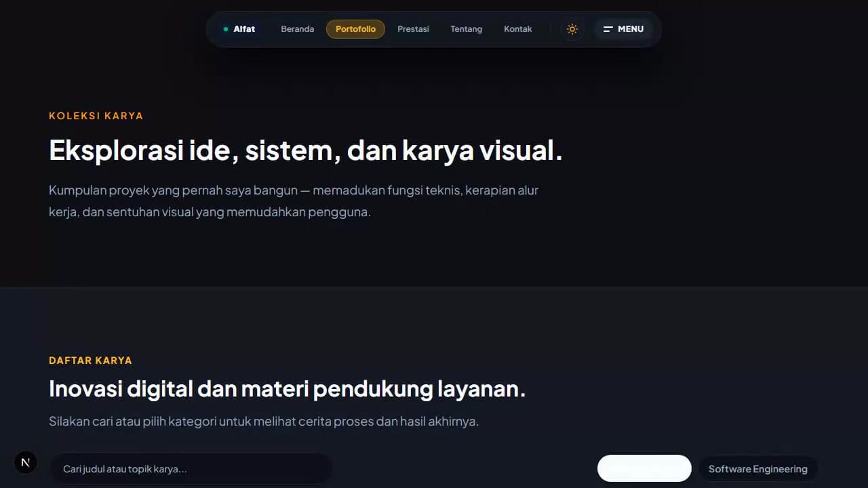Select the Portofolio nav item

(x=355, y=29)
